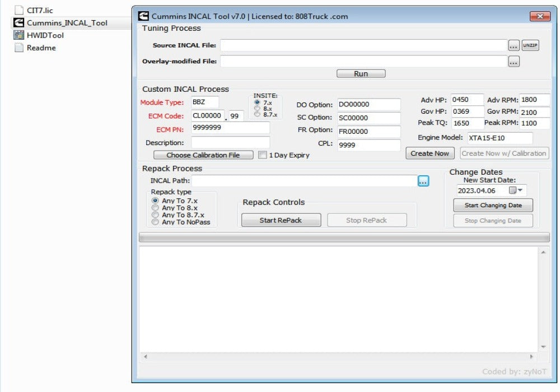Image resolution: width=560 pixels, height=392 pixels.
Task: Select Any To 8.7.x repack type
Action: pyautogui.click(x=155, y=215)
